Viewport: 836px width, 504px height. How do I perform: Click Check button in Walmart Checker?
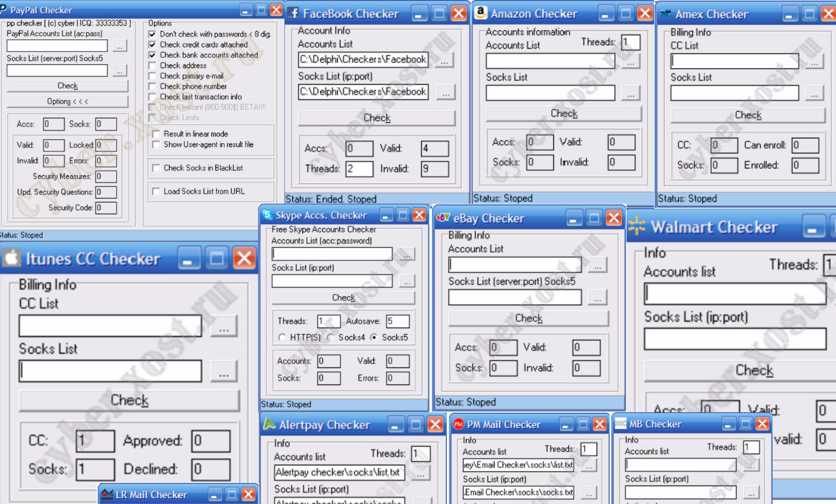(740, 371)
